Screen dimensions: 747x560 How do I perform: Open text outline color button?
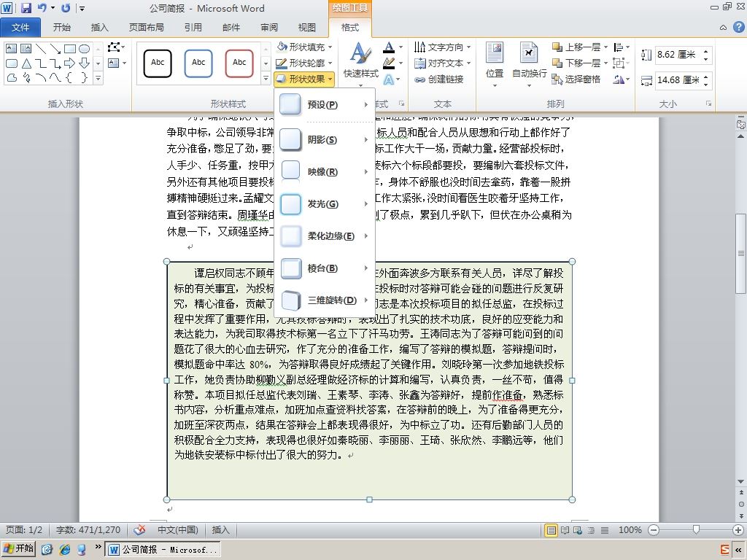(393, 63)
